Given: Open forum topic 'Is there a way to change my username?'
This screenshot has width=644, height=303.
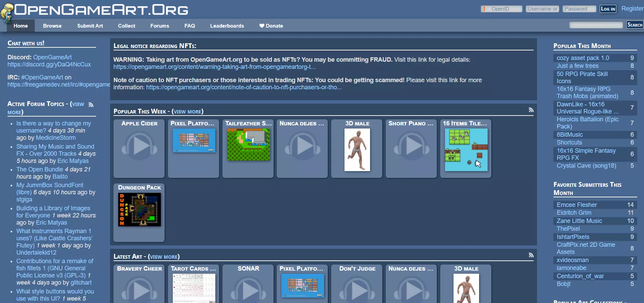Looking at the screenshot, I should [53, 127].
